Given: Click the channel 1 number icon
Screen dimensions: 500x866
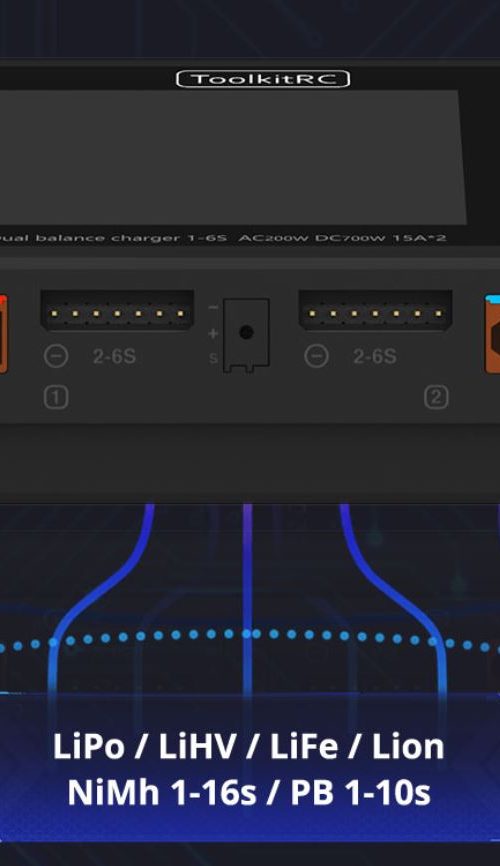Looking at the screenshot, I should pyautogui.click(x=56, y=398).
